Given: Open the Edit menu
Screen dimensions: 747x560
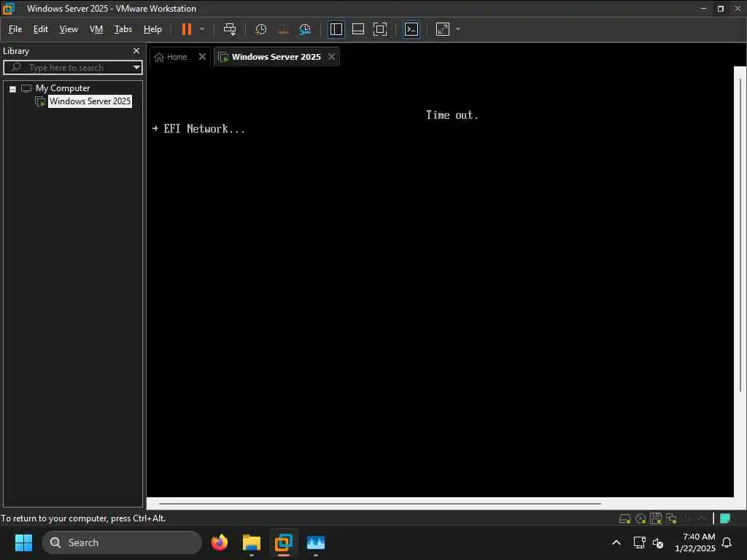Looking at the screenshot, I should coord(41,29).
